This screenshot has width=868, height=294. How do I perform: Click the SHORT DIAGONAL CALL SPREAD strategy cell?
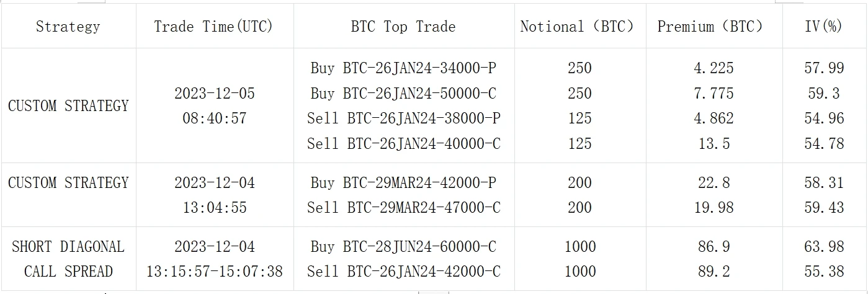click(68, 259)
